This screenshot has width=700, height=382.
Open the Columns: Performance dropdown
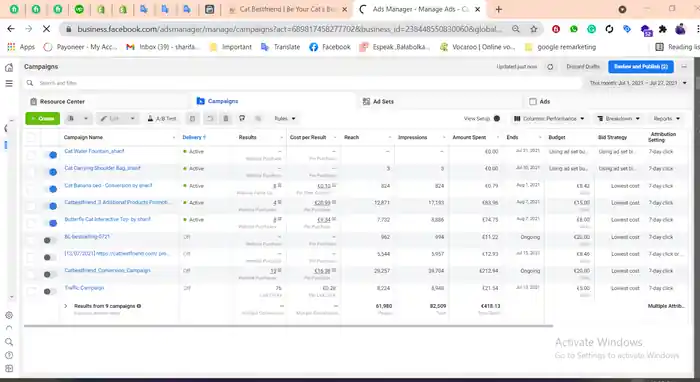(549, 118)
